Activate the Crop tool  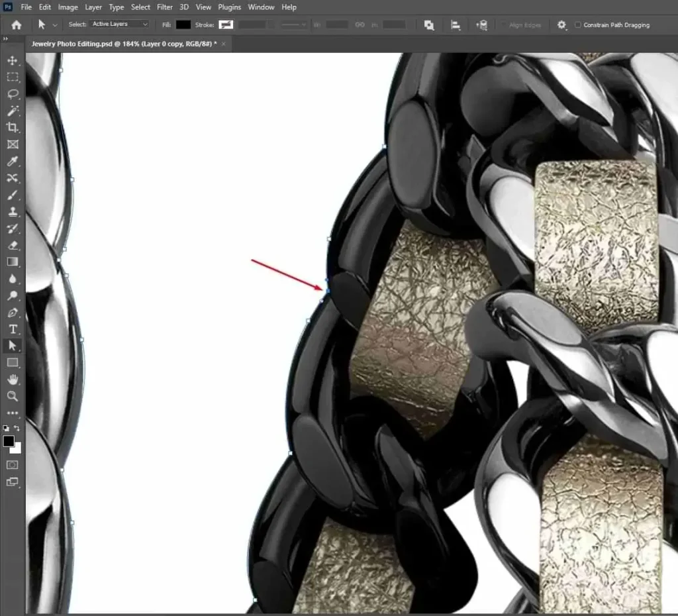13,128
